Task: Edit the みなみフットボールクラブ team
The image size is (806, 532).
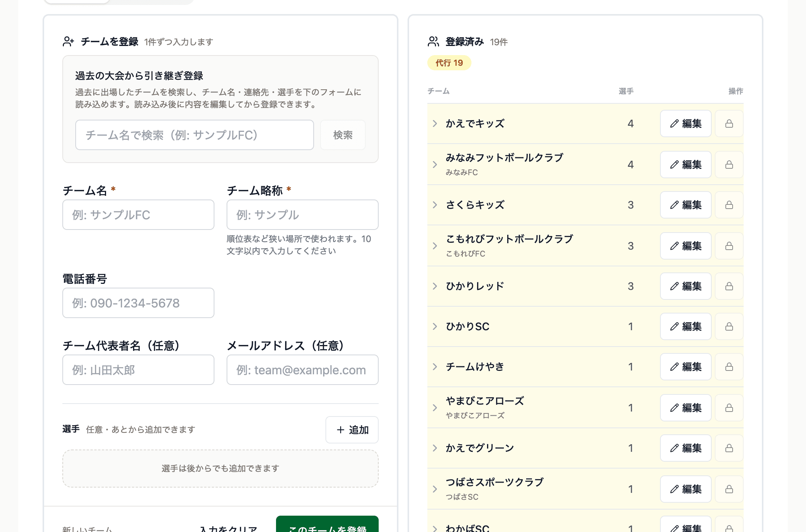Action: coord(685,165)
